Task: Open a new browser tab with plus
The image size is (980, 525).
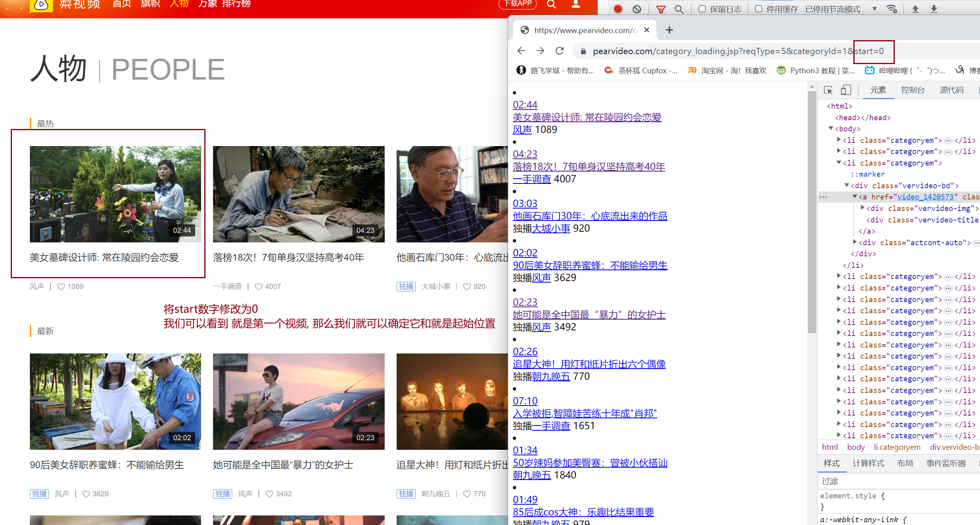Action: (x=669, y=30)
